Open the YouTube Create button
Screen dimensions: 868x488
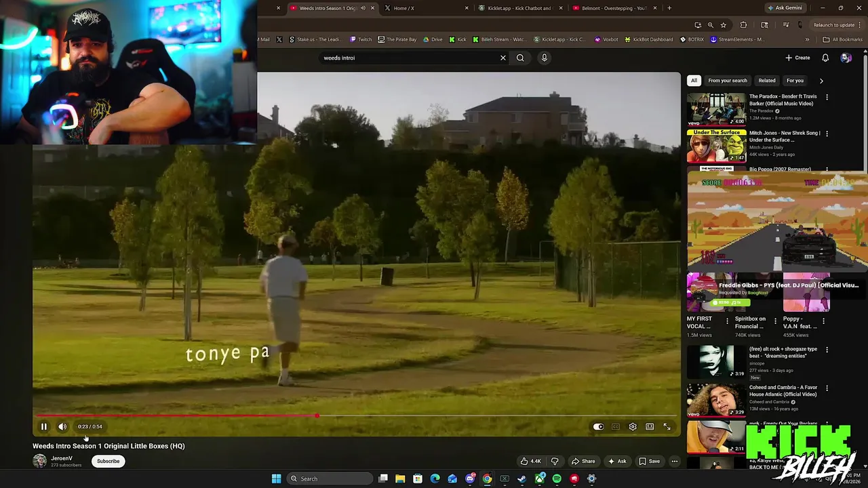(798, 58)
